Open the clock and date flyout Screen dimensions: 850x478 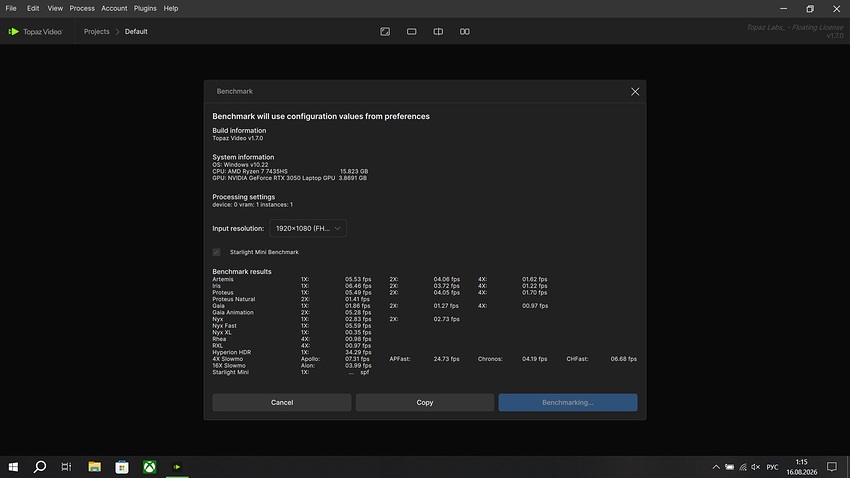pyautogui.click(x=801, y=467)
